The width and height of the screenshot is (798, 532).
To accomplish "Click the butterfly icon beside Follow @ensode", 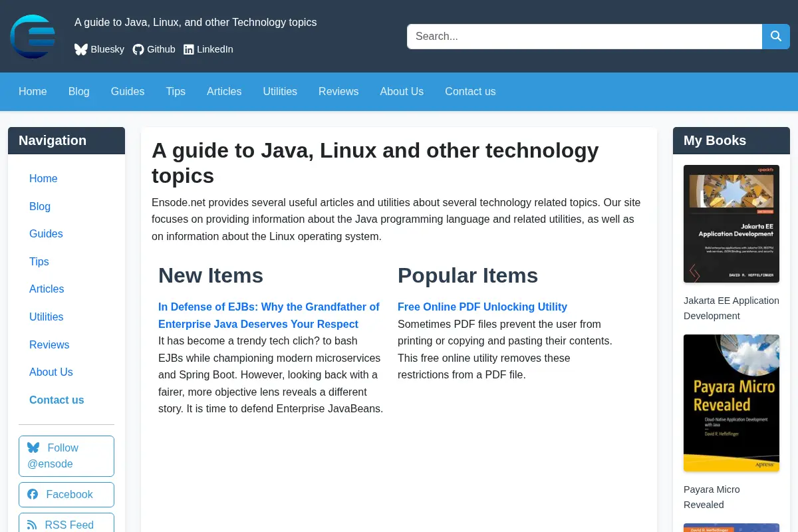I will click(x=33, y=448).
